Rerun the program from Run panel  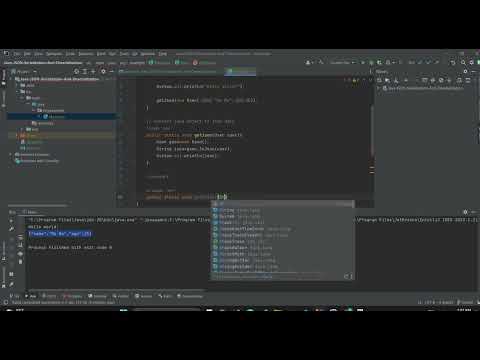pyautogui.click(x=11, y=221)
